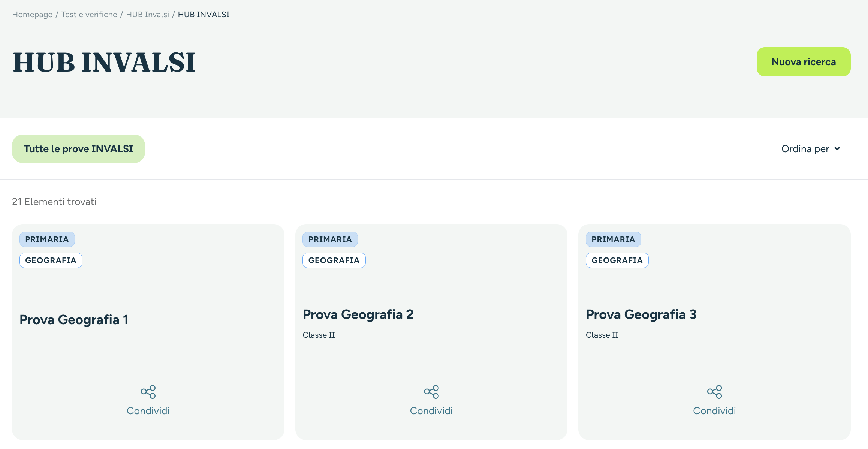The width and height of the screenshot is (868, 449).
Task: Click the Nuova ricerca button
Action: (x=804, y=62)
